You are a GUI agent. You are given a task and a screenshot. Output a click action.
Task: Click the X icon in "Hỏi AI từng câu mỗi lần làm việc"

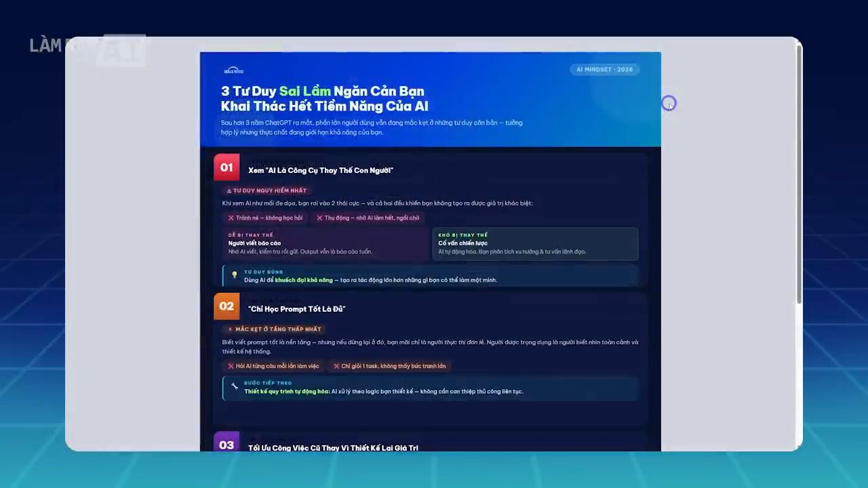[x=231, y=366]
